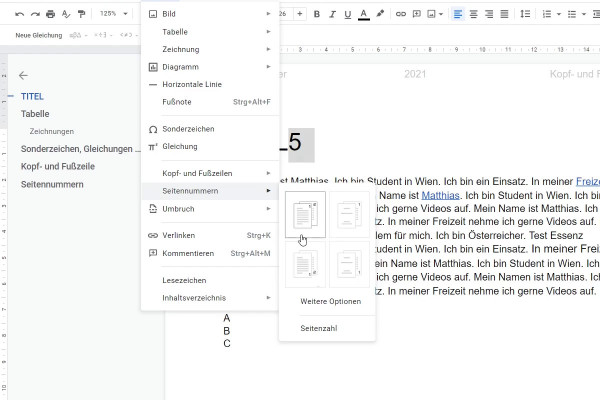Open Zeichnung submenu

(x=210, y=49)
